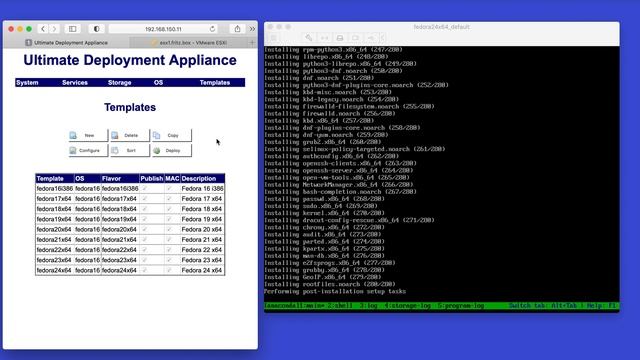Select the fedora16i386 template name

(x=55, y=189)
